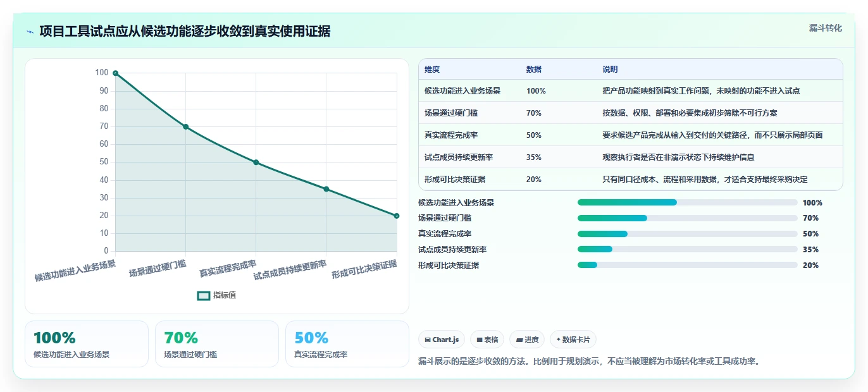Click the y-axis tick label 60

(x=104, y=144)
